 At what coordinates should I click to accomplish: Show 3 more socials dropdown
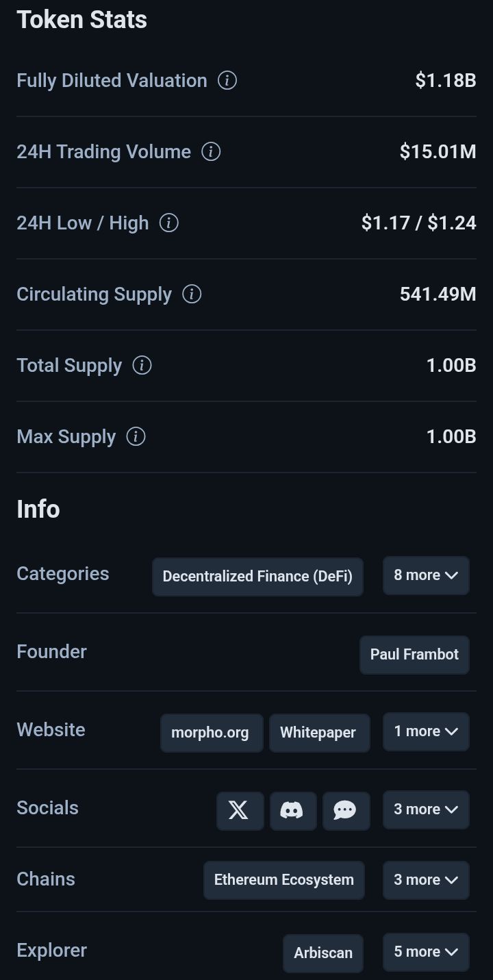tap(426, 809)
